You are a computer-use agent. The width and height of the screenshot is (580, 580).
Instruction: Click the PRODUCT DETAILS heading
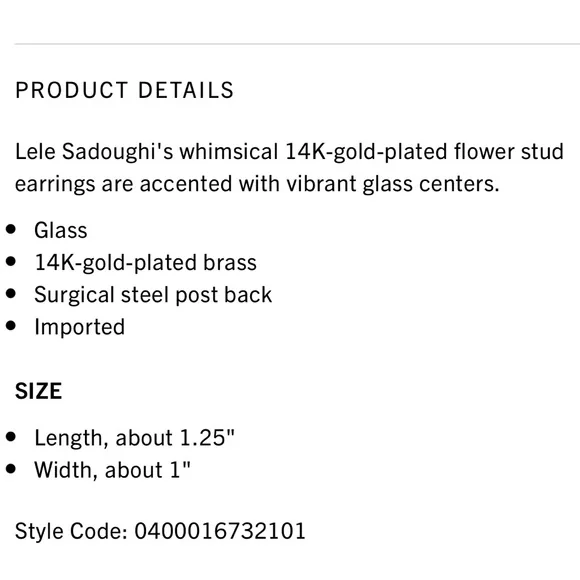click(x=124, y=90)
